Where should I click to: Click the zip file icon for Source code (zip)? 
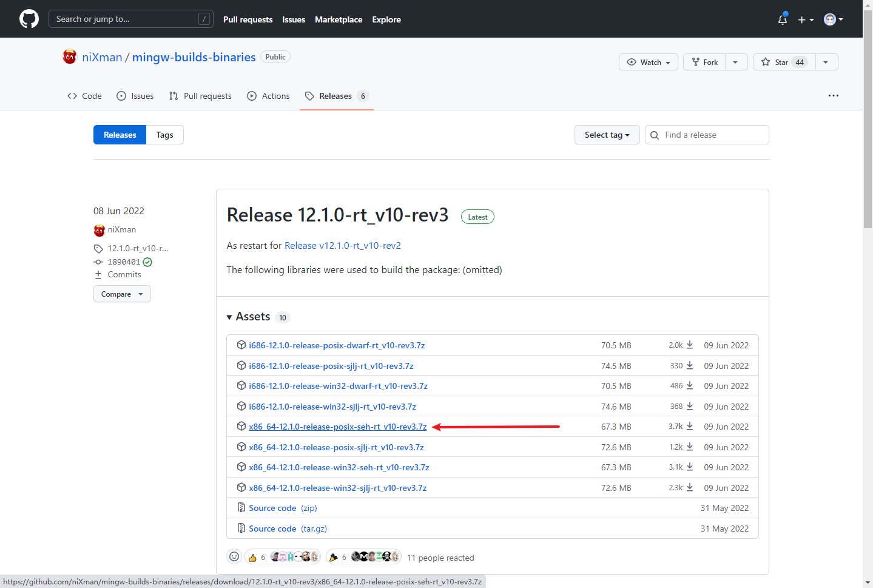tap(241, 507)
